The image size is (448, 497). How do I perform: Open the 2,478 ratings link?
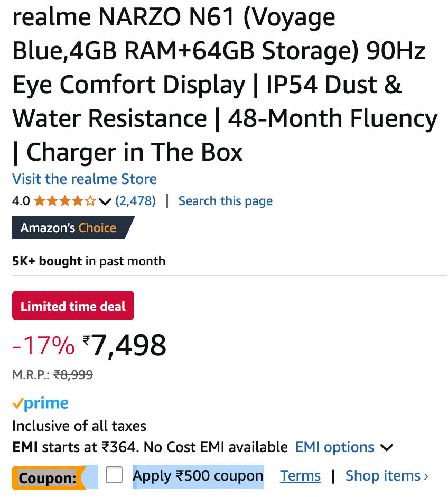pyautogui.click(x=135, y=201)
